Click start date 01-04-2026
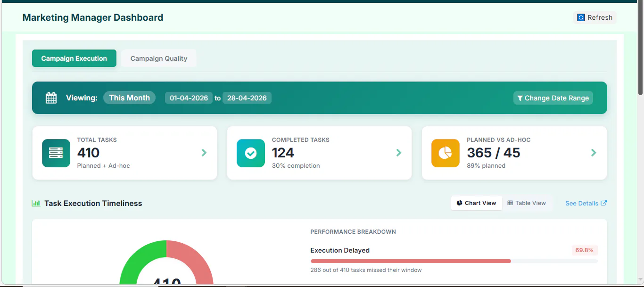The height and width of the screenshot is (287, 644). 189,98
